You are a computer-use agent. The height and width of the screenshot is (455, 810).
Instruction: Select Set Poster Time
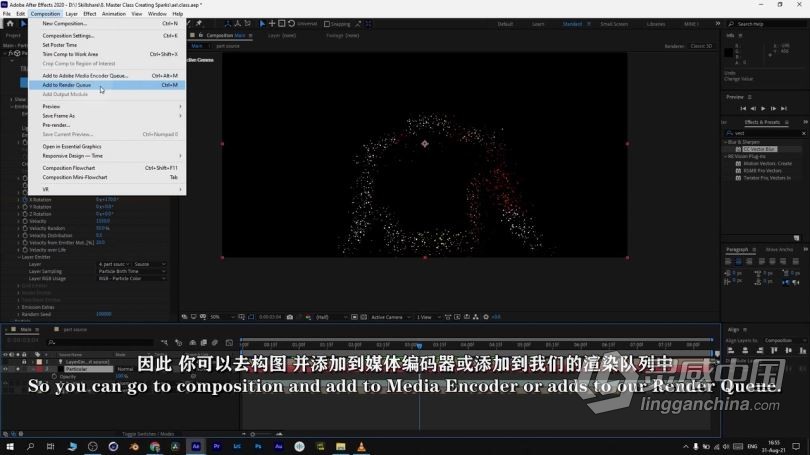tap(107, 45)
